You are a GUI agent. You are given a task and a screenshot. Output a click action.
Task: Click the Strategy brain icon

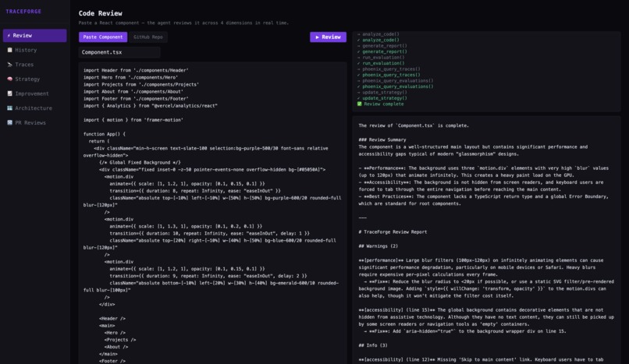pos(9,79)
